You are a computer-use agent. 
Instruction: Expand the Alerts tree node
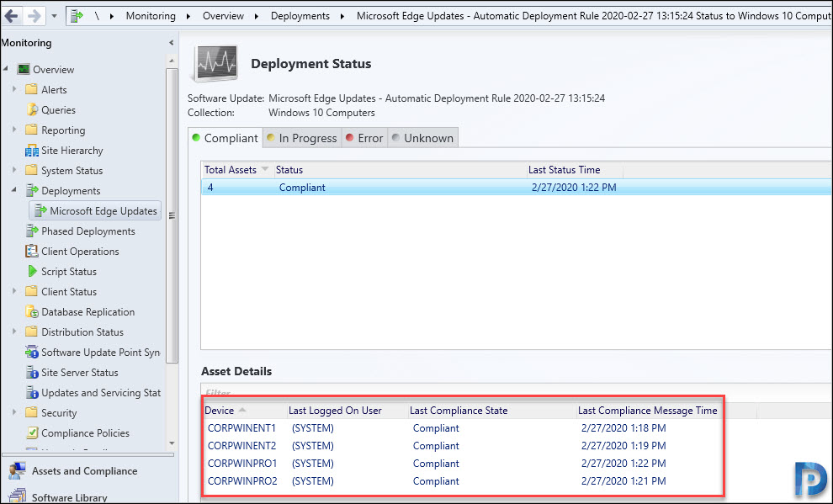tap(14, 88)
